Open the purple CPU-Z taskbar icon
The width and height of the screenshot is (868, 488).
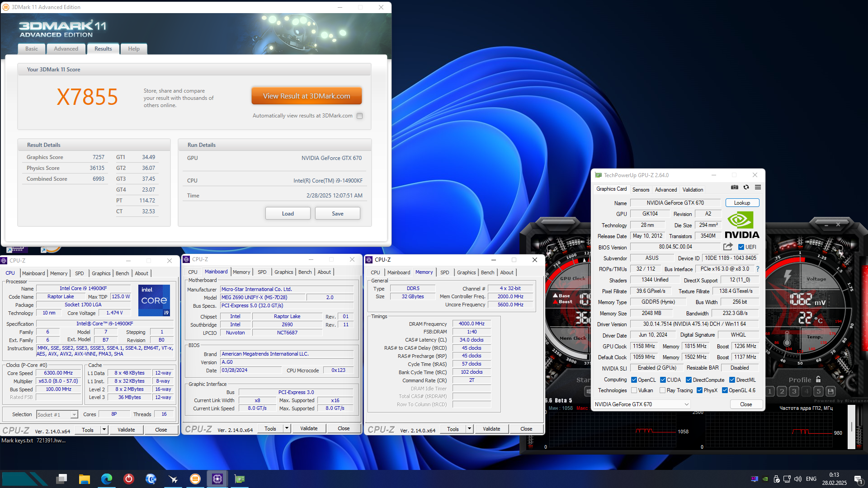[x=217, y=479]
